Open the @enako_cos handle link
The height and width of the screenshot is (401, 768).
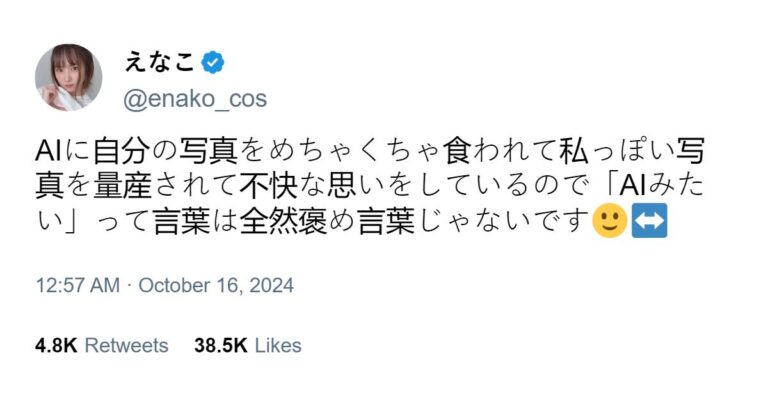[195, 99]
